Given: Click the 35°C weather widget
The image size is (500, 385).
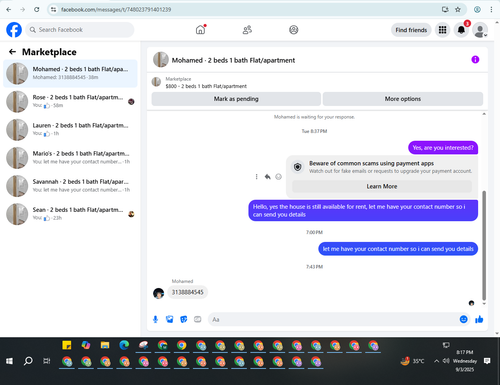Looking at the screenshot, I should pyautogui.click(x=413, y=361).
